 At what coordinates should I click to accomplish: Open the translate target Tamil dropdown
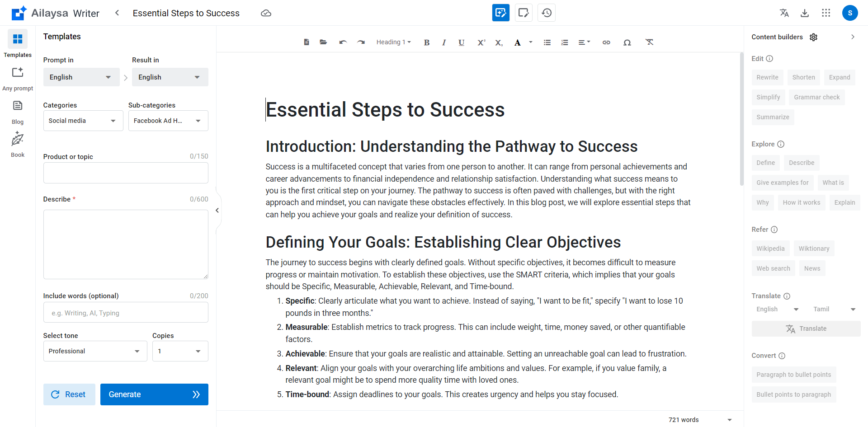(x=834, y=309)
